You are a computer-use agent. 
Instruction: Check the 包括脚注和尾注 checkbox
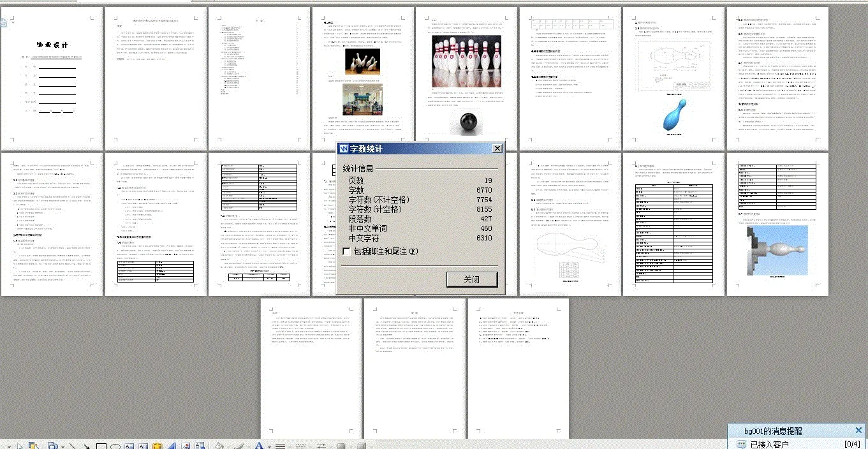(346, 251)
